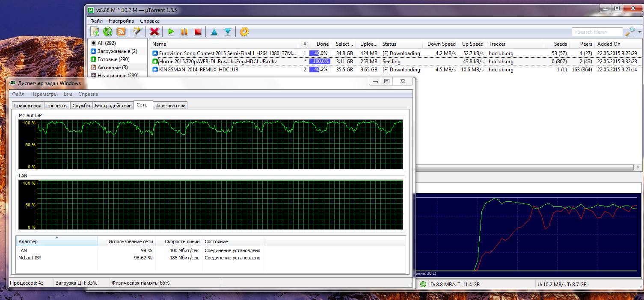
Task: Open the Файл menu in µTorrent
Action: click(x=96, y=21)
